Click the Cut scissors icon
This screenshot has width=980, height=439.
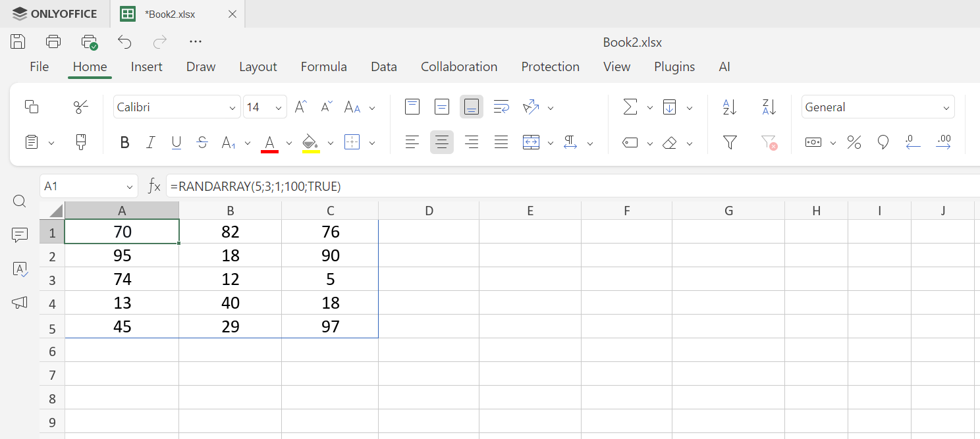coord(81,107)
